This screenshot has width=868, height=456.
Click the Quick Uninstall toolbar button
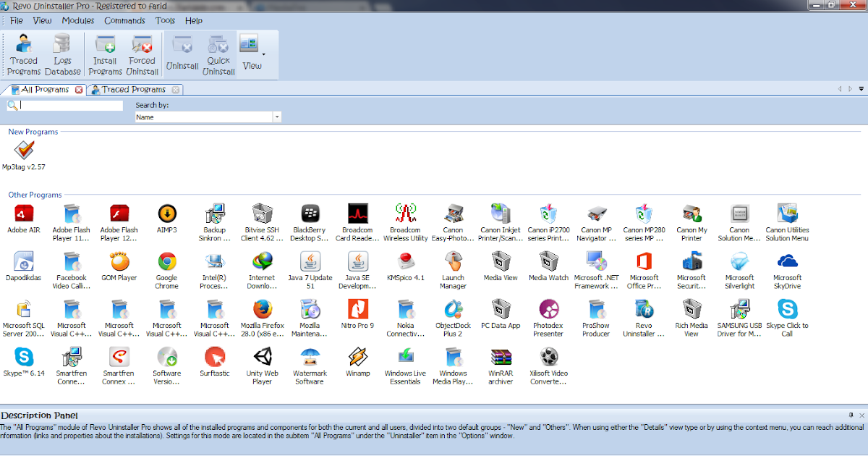(x=218, y=55)
